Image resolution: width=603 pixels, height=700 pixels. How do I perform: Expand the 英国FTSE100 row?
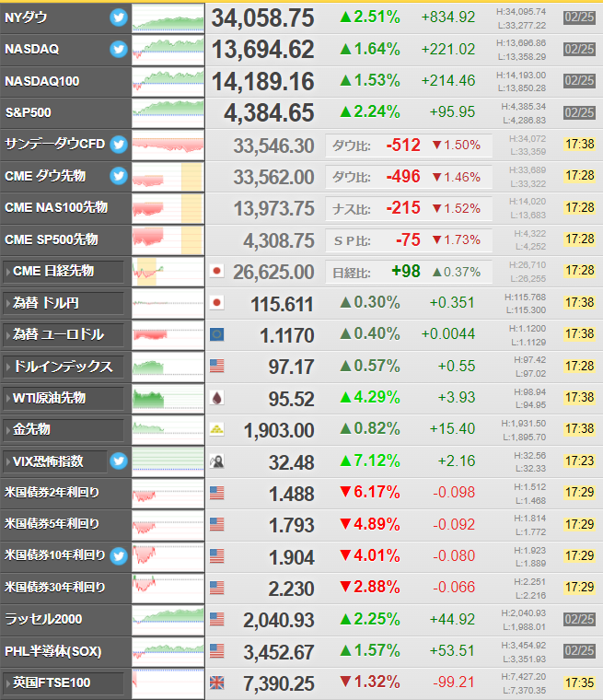(x=63, y=683)
